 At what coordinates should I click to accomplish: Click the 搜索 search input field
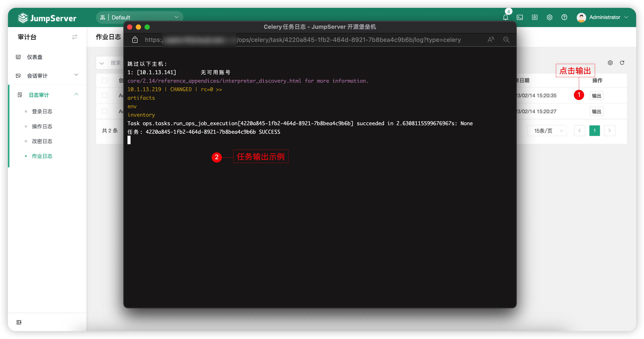116,63
